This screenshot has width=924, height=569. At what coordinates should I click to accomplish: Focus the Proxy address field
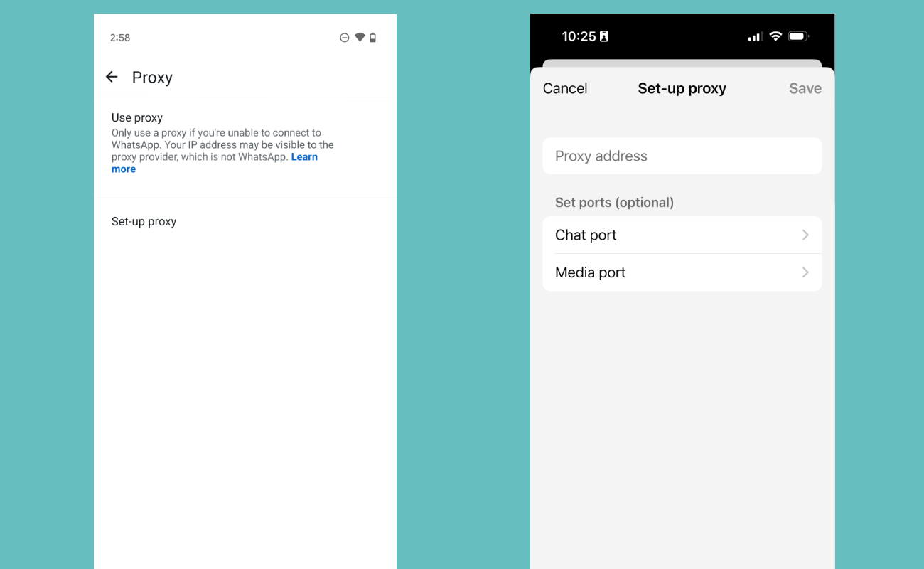682,156
